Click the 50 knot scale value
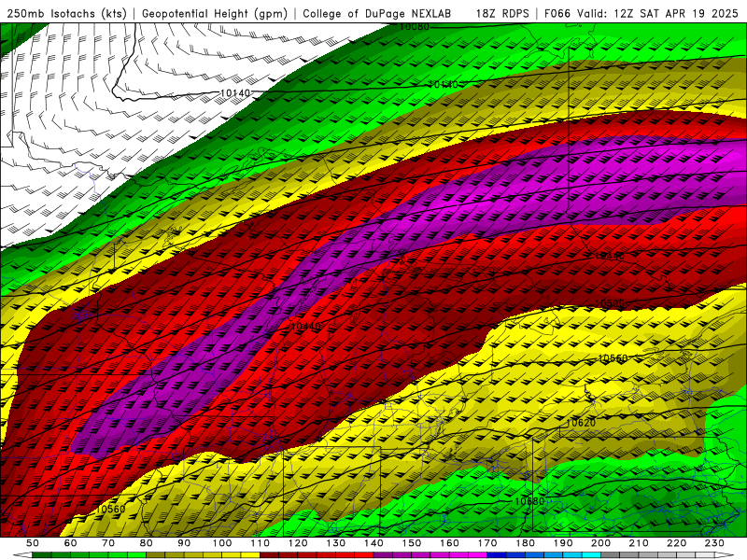Image resolution: width=747 pixels, height=560 pixels. [33, 543]
